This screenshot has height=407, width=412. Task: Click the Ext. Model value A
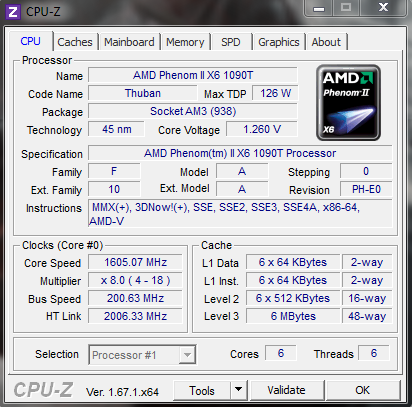(x=242, y=189)
